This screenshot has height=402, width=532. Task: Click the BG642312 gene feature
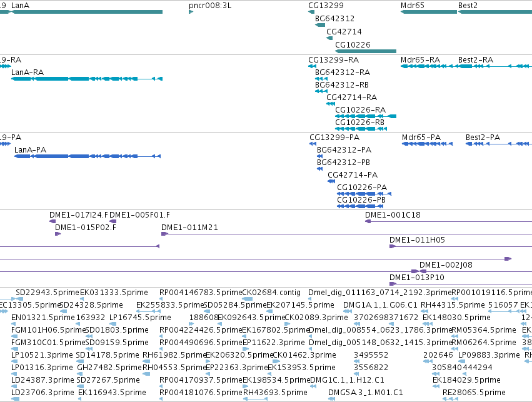320,25
